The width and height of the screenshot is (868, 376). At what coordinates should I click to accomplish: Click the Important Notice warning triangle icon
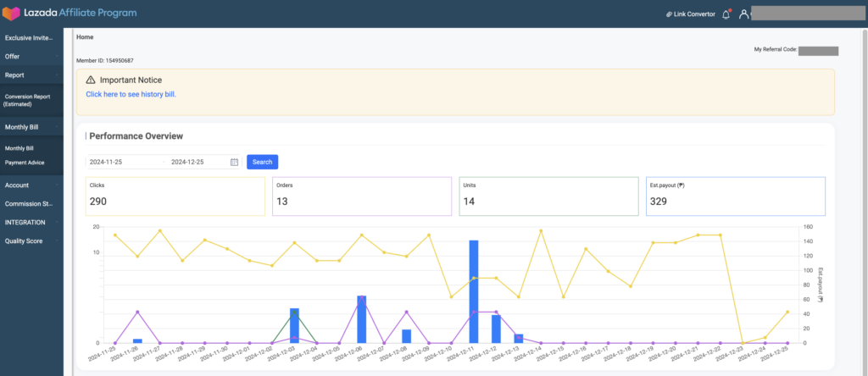pyautogui.click(x=91, y=80)
